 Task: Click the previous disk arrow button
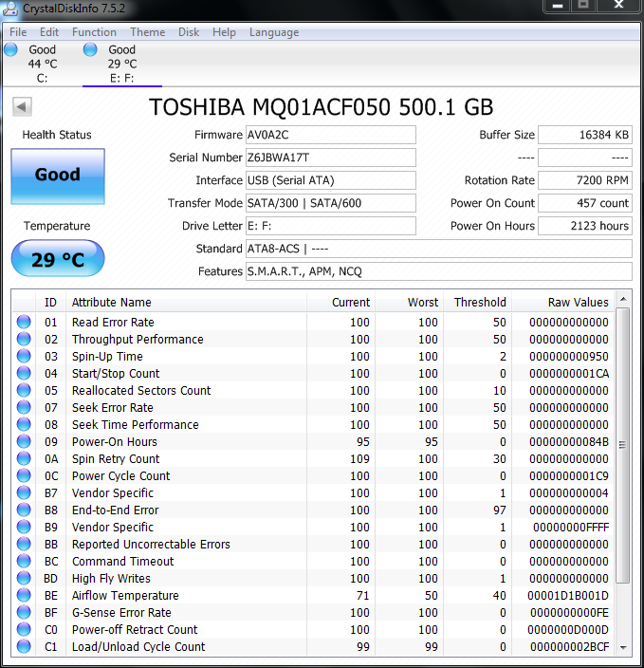22,107
